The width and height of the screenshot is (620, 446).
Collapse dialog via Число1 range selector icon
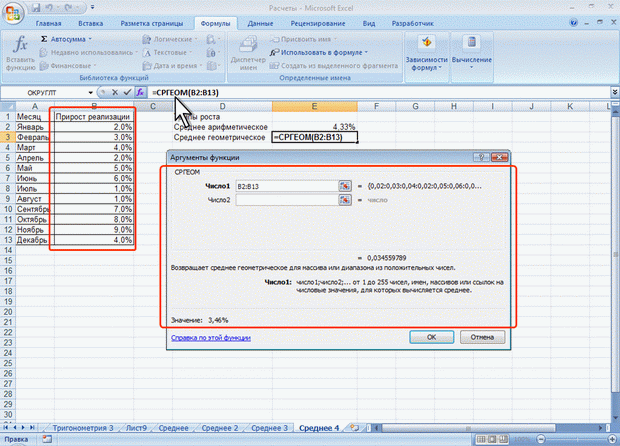pos(345,186)
